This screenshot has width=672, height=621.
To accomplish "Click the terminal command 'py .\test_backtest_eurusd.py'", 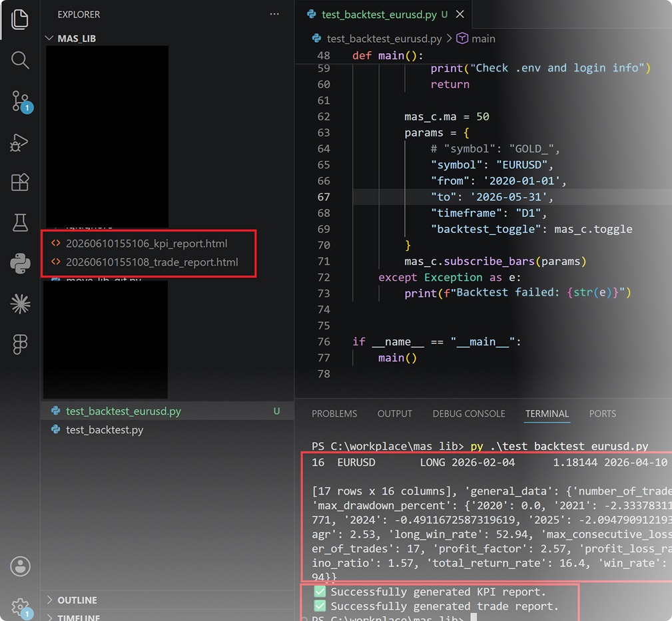I will [x=559, y=446].
